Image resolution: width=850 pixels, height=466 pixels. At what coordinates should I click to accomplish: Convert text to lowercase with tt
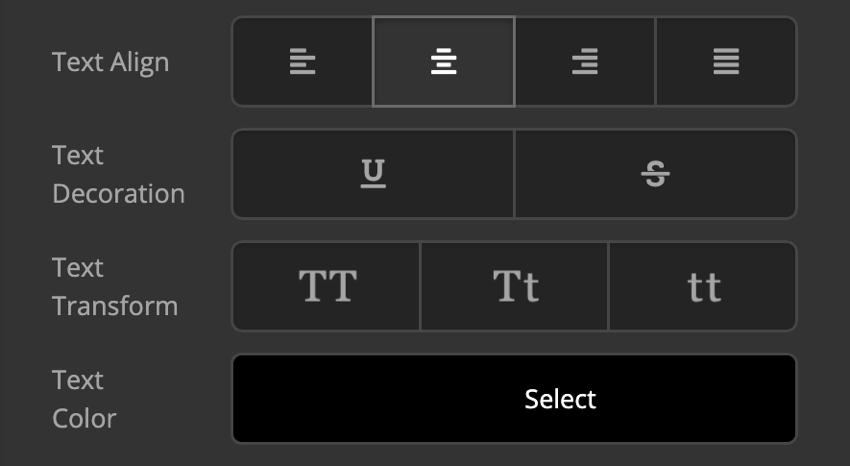point(703,287)
